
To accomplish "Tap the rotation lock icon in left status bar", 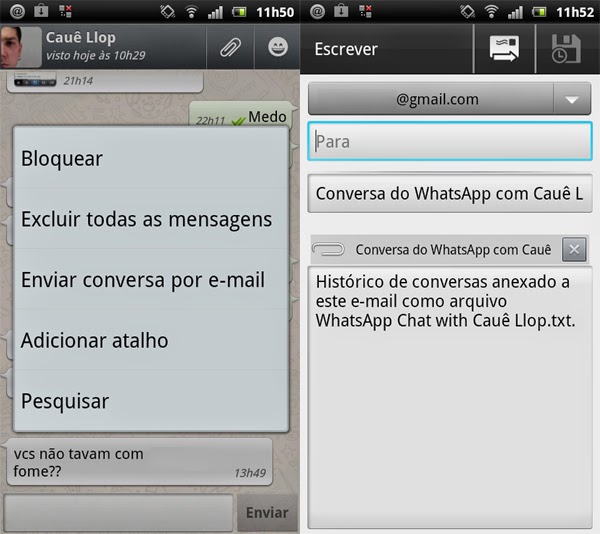I will point(168,12).
